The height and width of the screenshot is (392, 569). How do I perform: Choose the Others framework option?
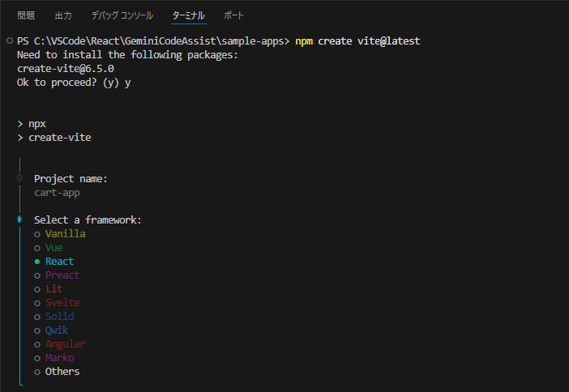click(57, 372)
